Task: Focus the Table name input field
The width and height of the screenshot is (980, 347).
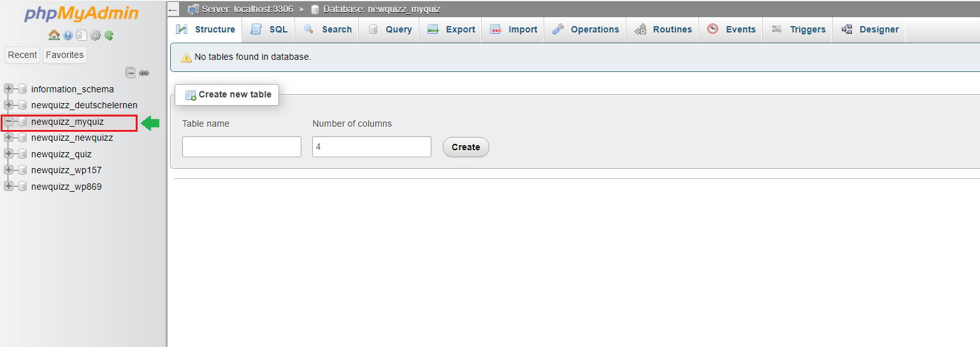Action: [x=241, y=146]
